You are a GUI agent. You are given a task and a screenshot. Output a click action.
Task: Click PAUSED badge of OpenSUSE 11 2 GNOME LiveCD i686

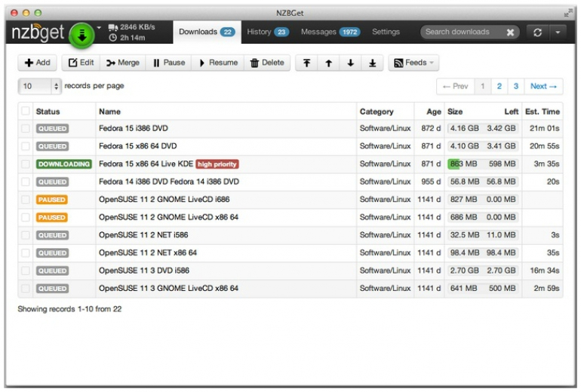click(x=52, y=200)
